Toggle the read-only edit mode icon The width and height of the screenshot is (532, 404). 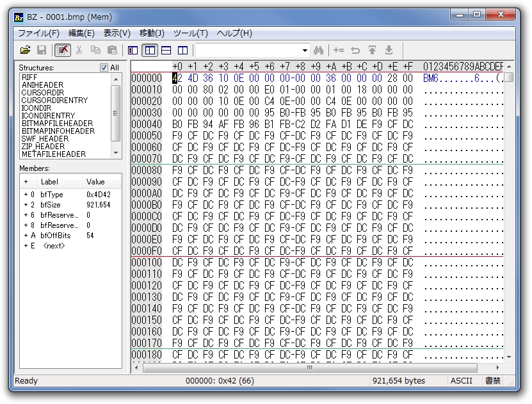click(63, 50)
